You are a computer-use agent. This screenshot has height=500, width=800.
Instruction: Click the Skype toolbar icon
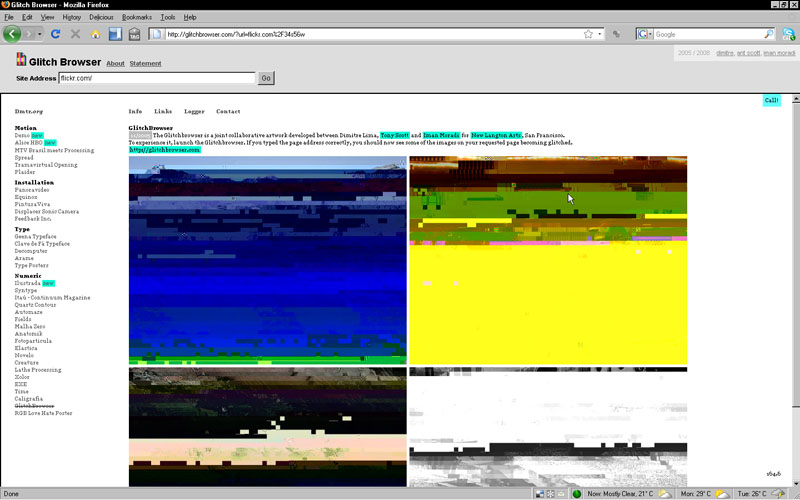[789, 34]
